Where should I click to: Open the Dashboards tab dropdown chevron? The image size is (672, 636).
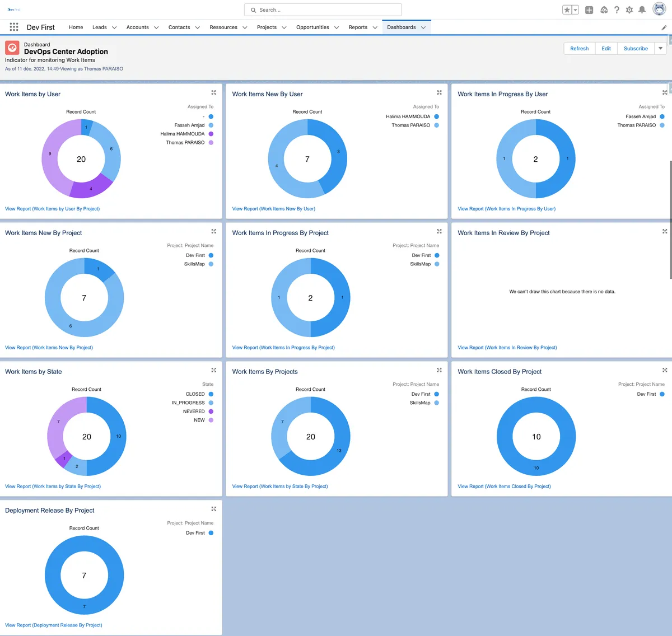click(x=423, y=27)
